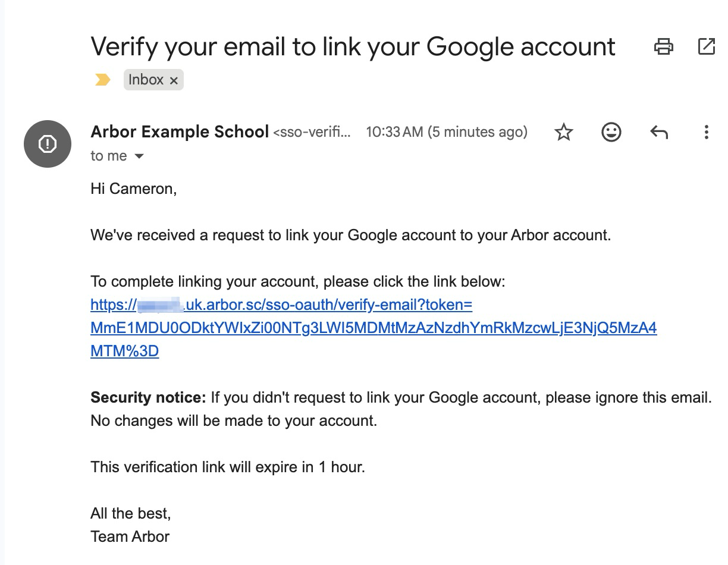
Task: Click the Inbox label chip
Action: [146, 80]
